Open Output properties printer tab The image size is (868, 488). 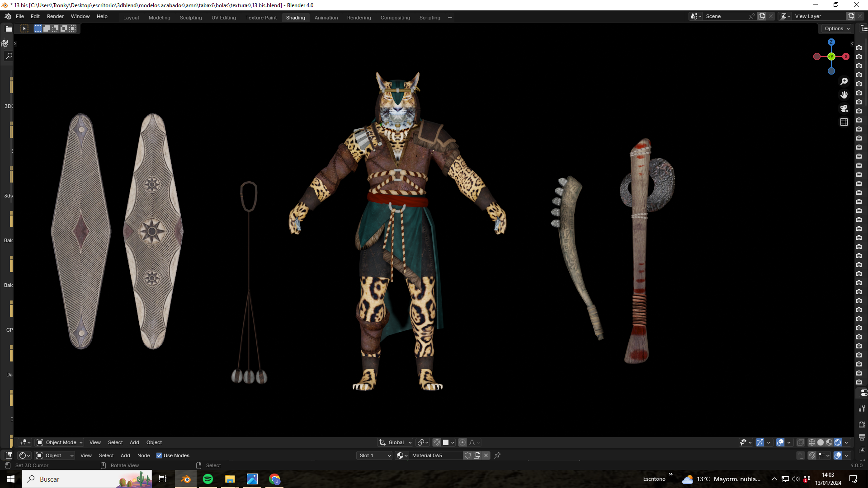coord(862,437)
